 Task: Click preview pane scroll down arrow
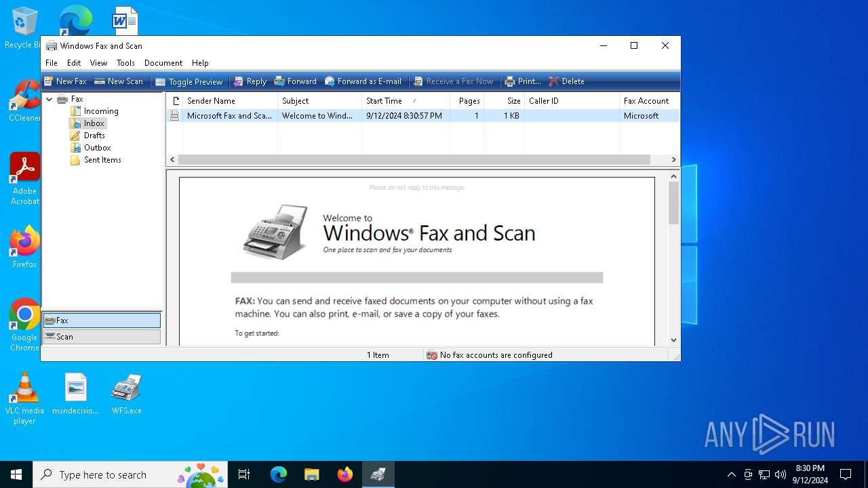click(673, 340)
